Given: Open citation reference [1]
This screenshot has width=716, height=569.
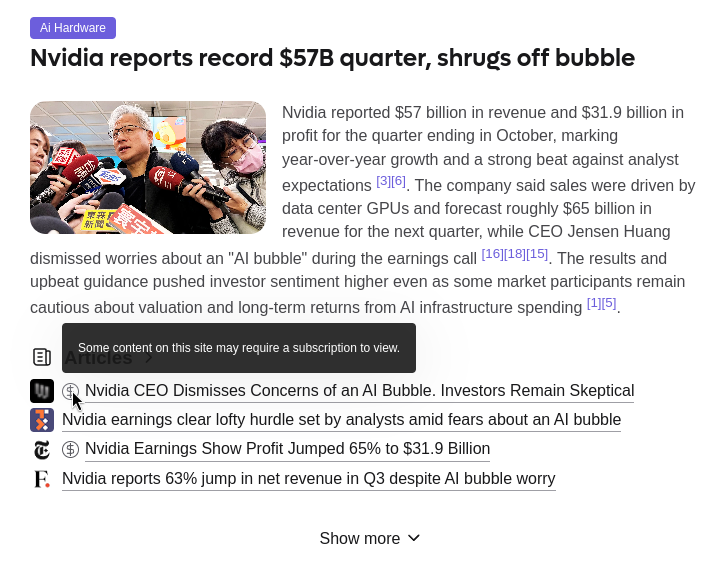Looking at the screenshot, I should coord(594,303).
